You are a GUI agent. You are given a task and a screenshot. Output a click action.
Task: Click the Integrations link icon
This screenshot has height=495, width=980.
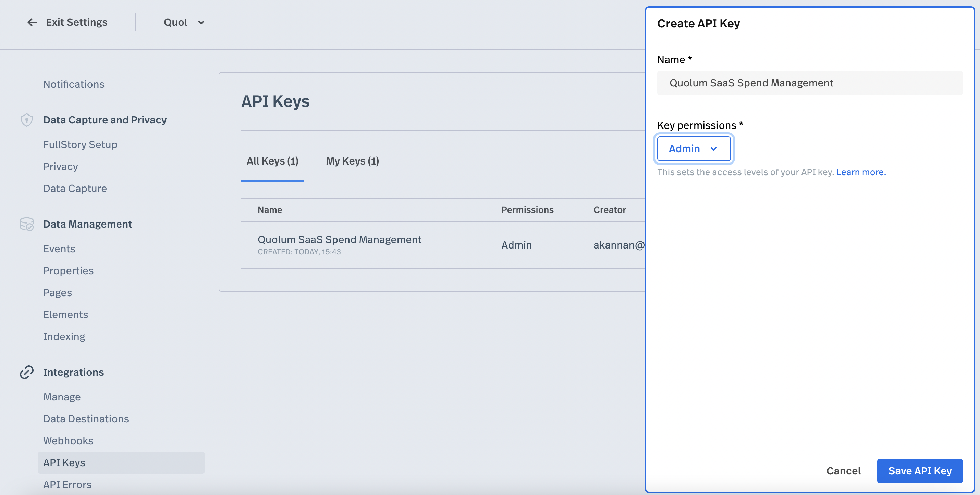click(x=27, y=372)
